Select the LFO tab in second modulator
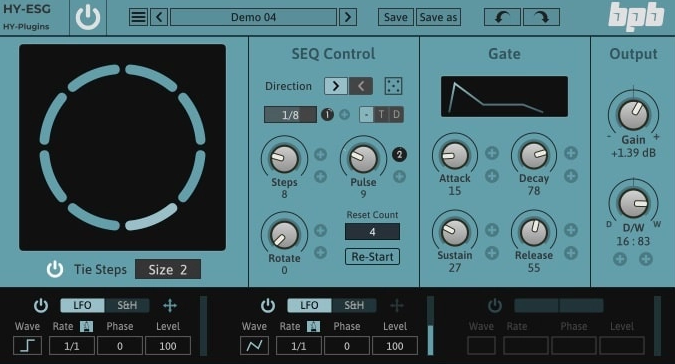Viewport: 675px width, 364px height. point(309,305)
